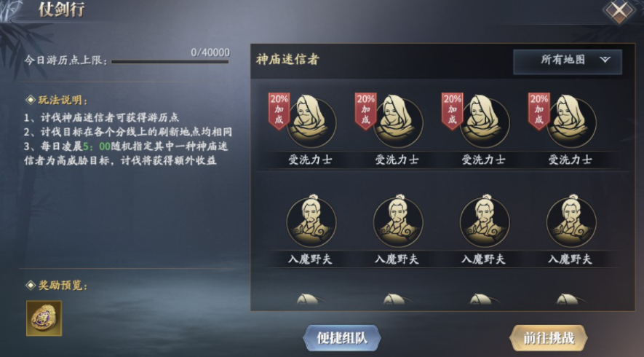Select the second 受洗力士 portrait icon
Viewport: 644px width, 357px height.
(397, 122)
